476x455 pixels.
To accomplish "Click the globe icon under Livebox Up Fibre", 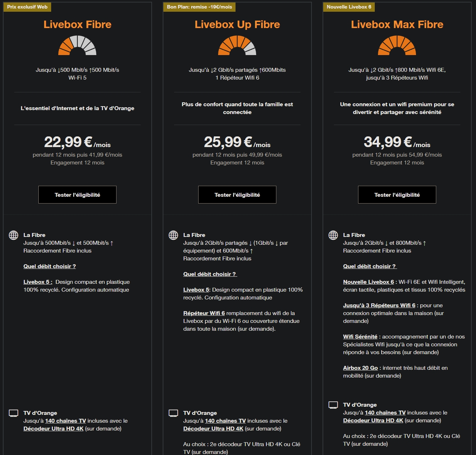I will click(x=173, y=235).
